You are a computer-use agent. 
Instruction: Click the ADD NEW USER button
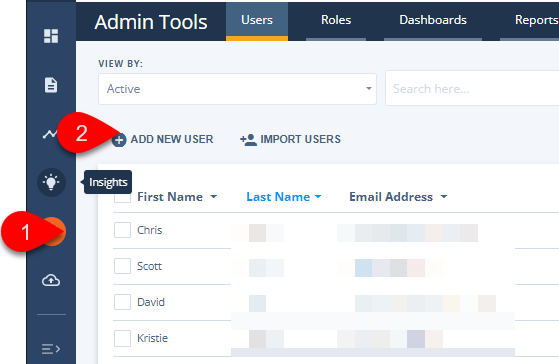(x=163, y=139)
